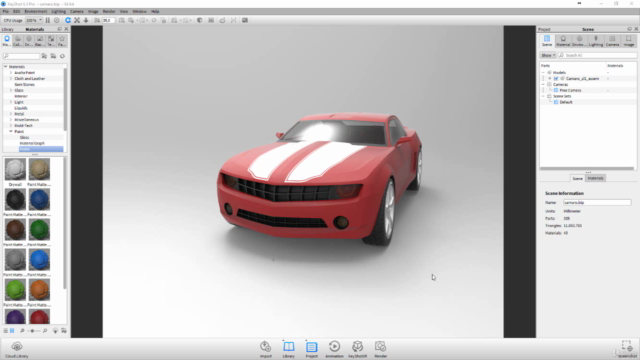The width and height of the screenshot is (640, 360).
Task: Open the KeyShotVR wizard
Action: (x=357, y=349)
